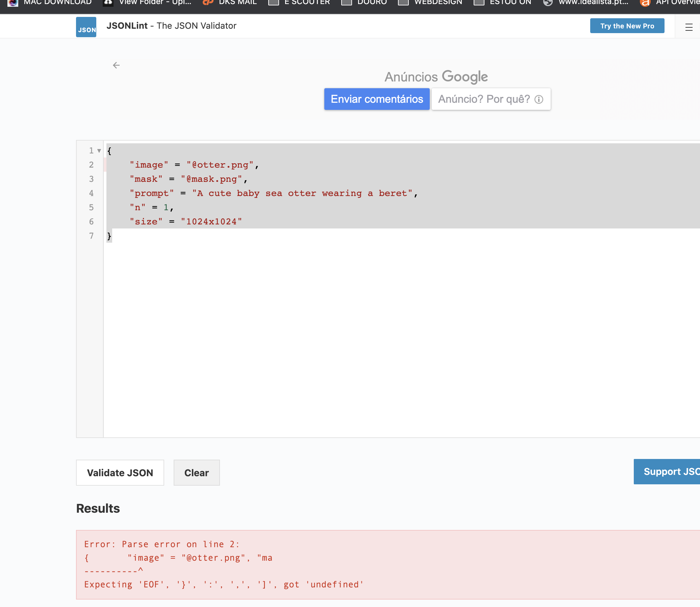Open the idealista.pt globe bookmark icon

pyautogui.click(x=548, y=3)
